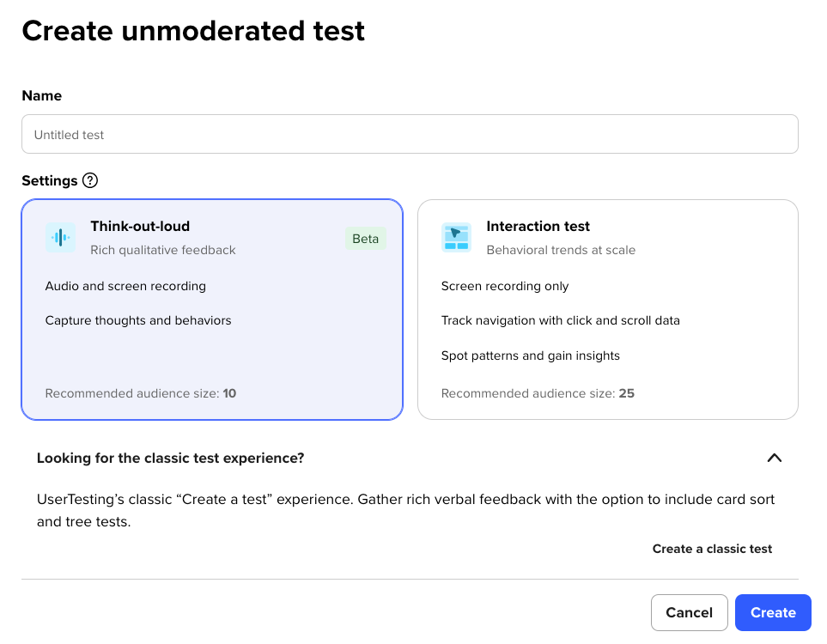Click the Think-out-loud title text

click(140, 227)
